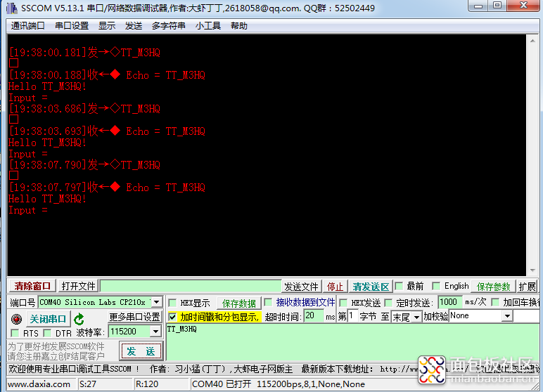Click the S:27 sent bytes counter
Image resolution: width=543 pixels, height=392 pixels.
pos(88,384)
